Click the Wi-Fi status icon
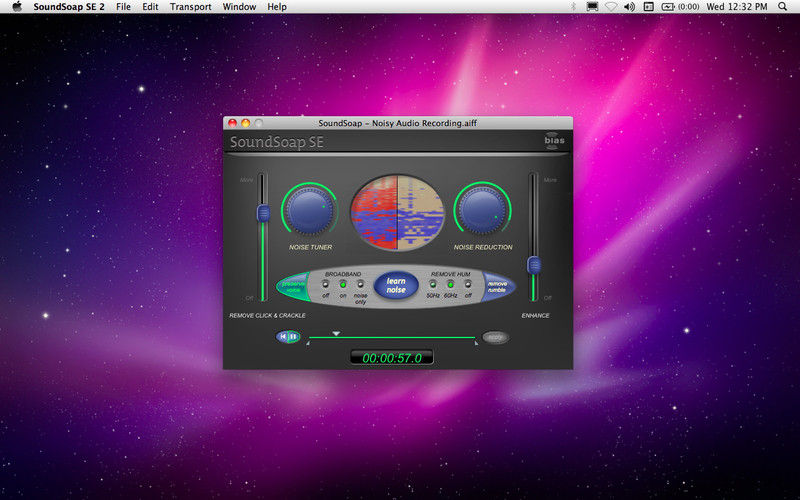The width and height of the screenshot is (800, 500). (x=611, y=7)
